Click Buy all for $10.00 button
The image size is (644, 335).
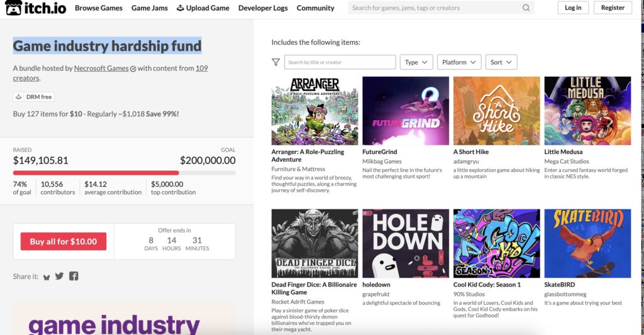64,241
